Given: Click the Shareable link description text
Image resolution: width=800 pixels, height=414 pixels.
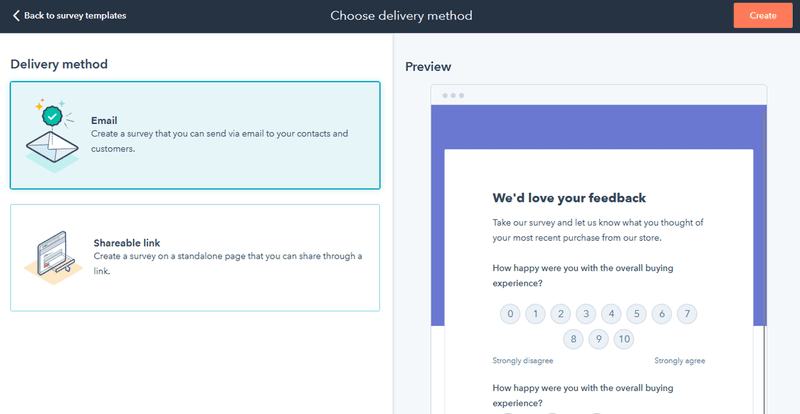Looking at the screenshot, I should pyautogui.click(x=228, y=263).
